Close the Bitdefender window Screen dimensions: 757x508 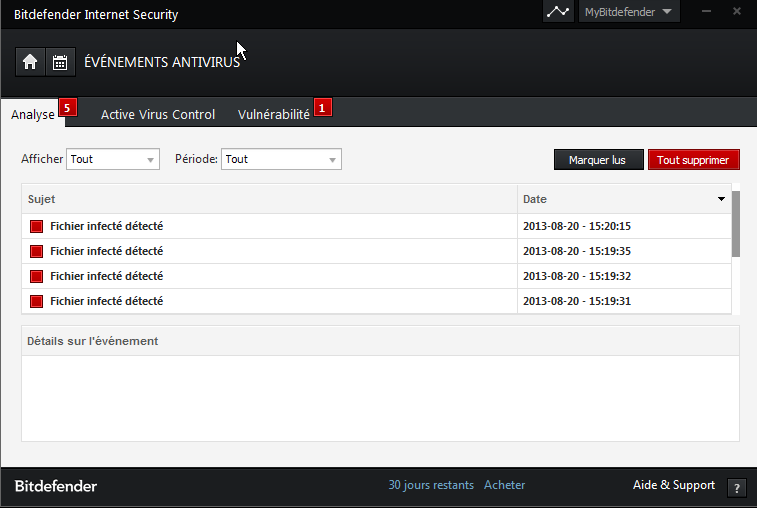click(x=737, y=11)
